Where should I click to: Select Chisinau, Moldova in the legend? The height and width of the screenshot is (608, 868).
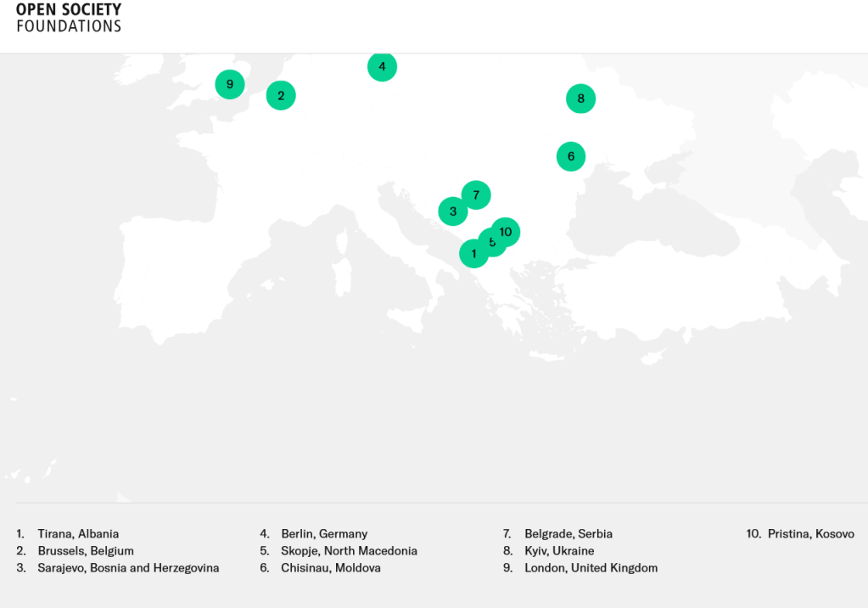pyautogui.click(x=331, y=568)
